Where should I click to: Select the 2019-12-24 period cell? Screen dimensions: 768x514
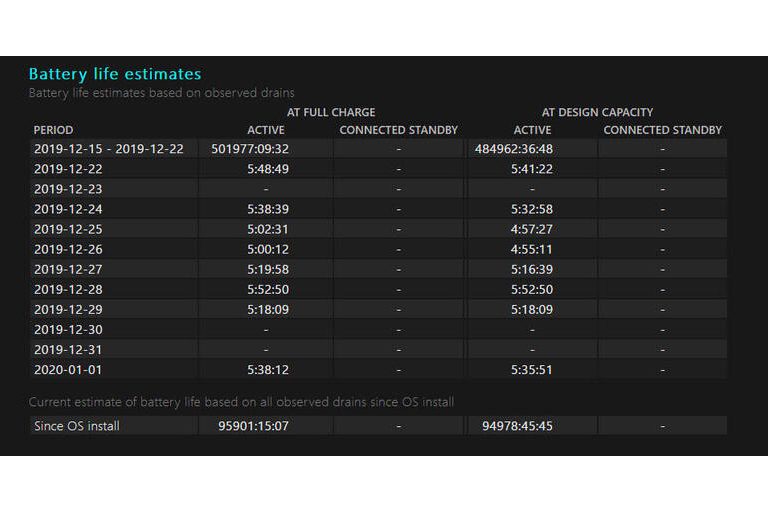(68, 209)
